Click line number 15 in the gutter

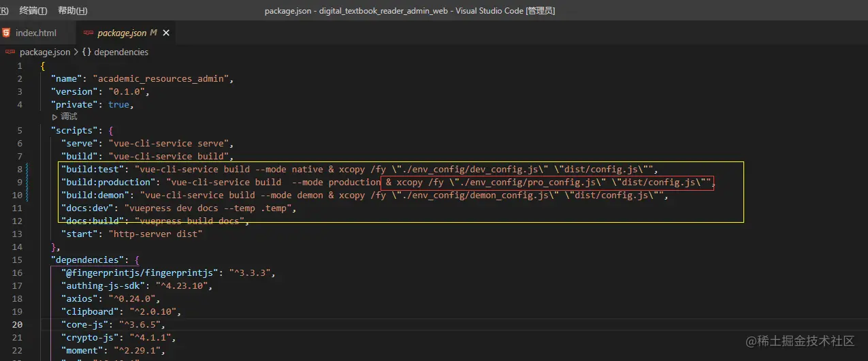(17, 260)
